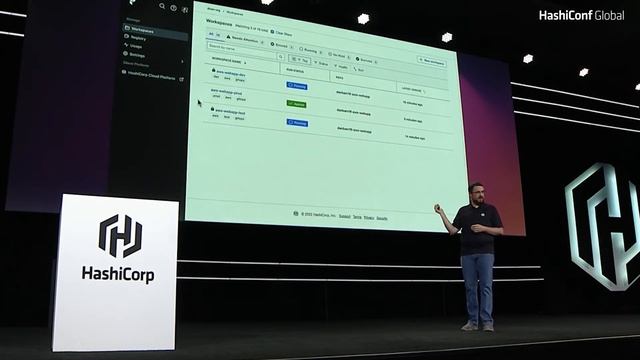Click the magnifier button beside search field
Image resolution: width=640 pixels, height=360 pixels.
(x=281, y=57)
